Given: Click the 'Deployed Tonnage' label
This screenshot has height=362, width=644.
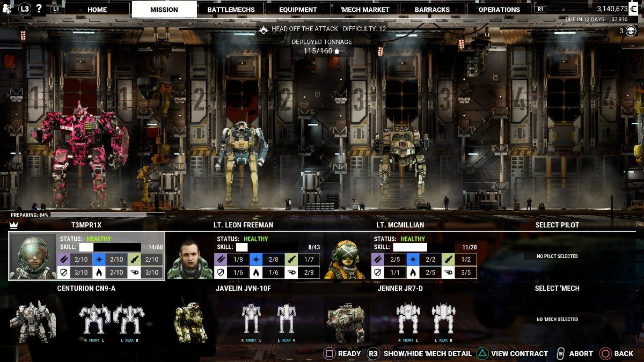Looking at the screenshot, I should coord(322,42).
